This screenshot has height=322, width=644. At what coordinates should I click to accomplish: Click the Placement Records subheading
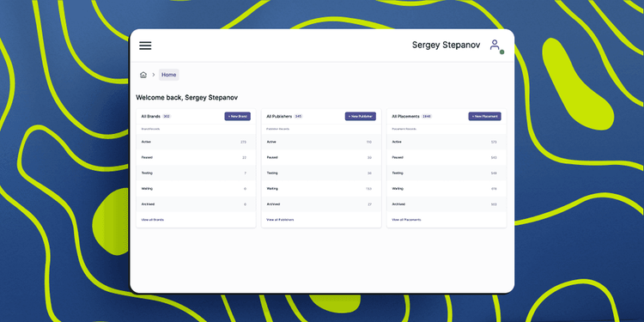coord(404,129)
